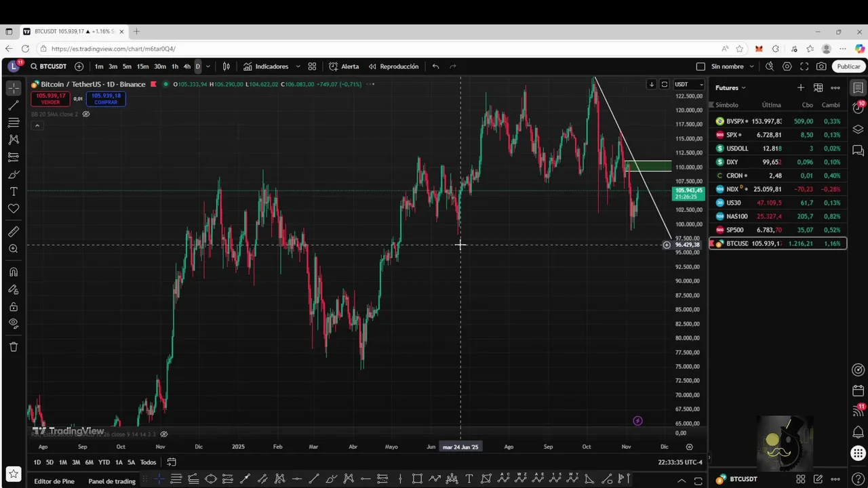Image resolution: width=868 pixels, height=488 pixels.
Task: Start bar Reproducción replay
Action: point(393,66)
